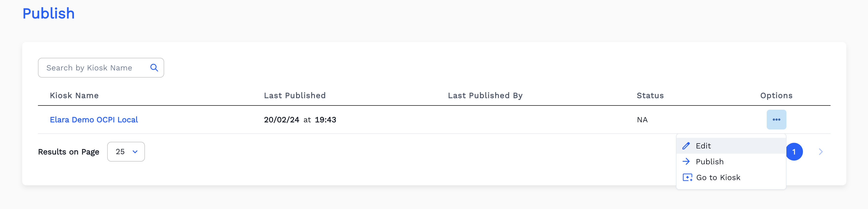Click the pencil icon beside Edit
Screen dimensions: 868x209
pyautogui.click(x=686, y=146)
